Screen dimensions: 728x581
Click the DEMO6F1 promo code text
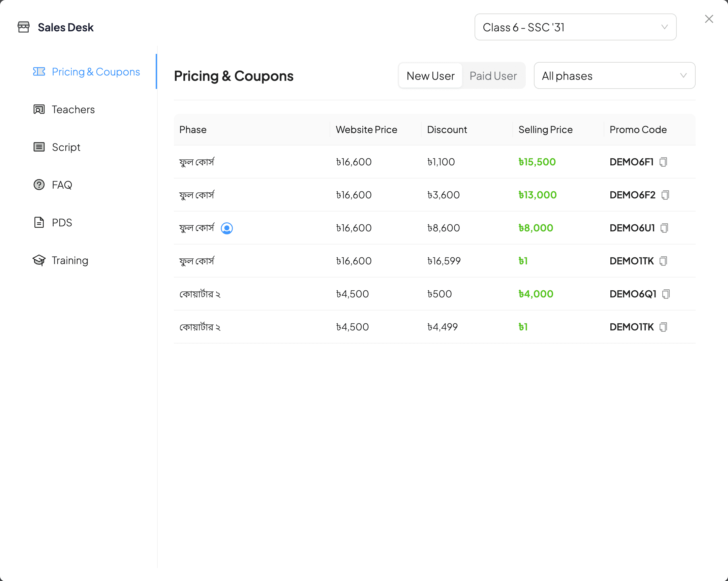[632, 162]
